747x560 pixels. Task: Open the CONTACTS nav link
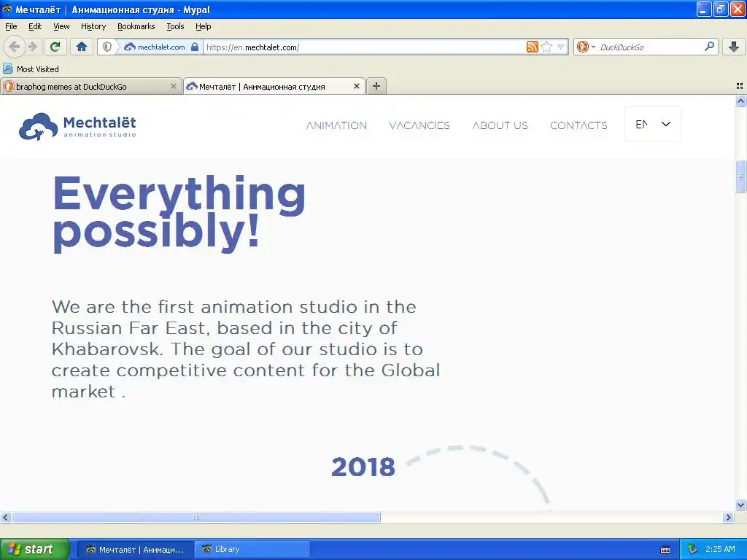tap(578, 125)
